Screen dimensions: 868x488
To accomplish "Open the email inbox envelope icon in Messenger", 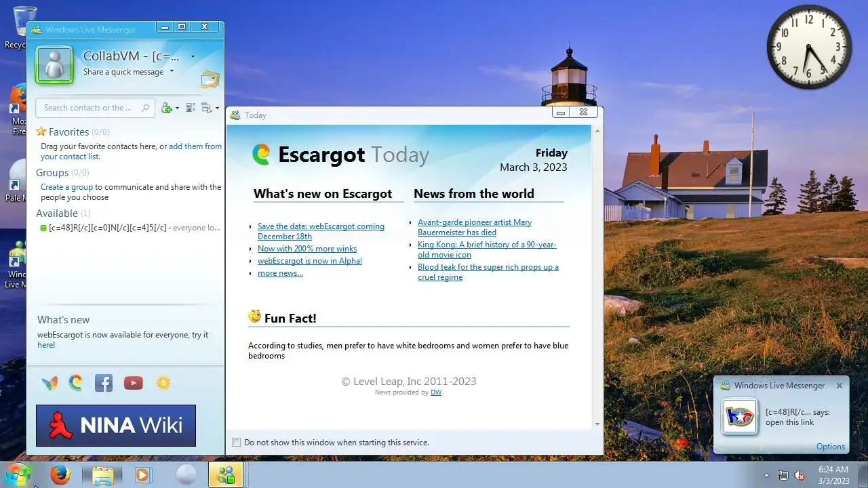I will click(x=210, y=79).
